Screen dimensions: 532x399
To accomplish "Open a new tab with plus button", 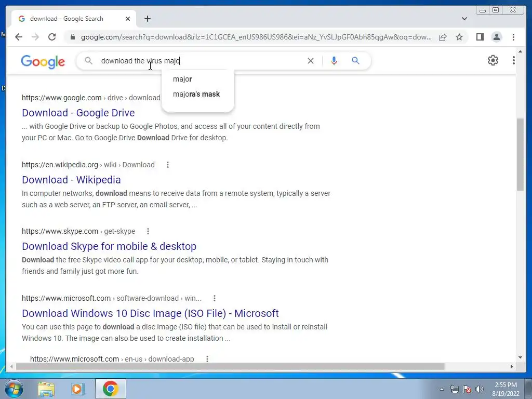I will [x=147, y=19].
